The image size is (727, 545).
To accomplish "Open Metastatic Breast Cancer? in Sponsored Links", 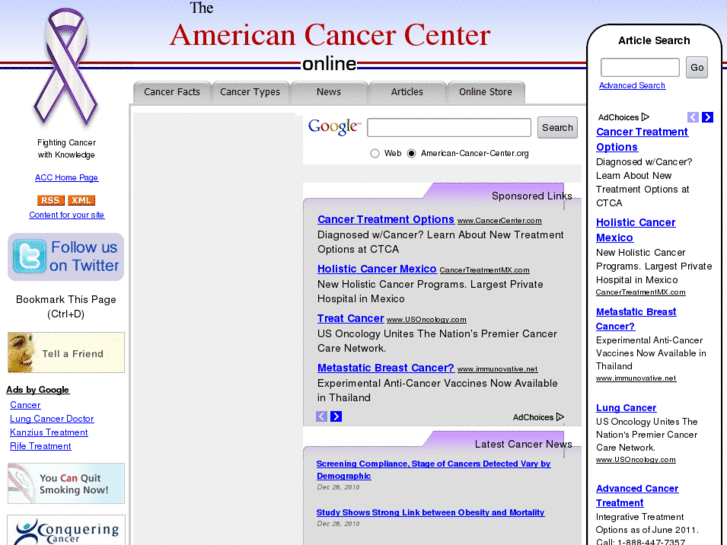I will (385, 368).
